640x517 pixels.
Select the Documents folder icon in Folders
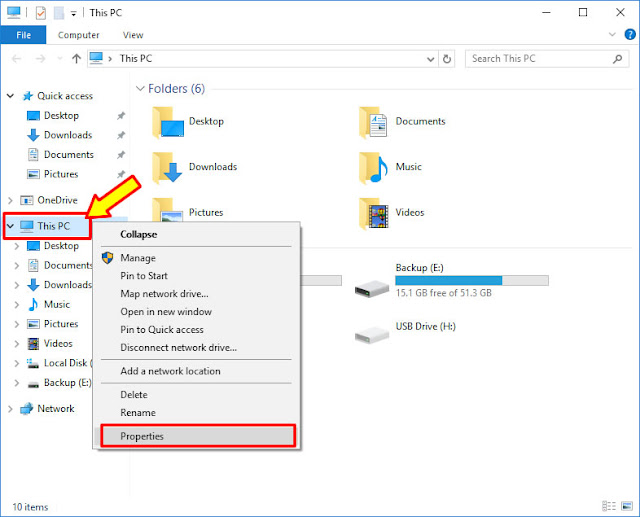373,122
